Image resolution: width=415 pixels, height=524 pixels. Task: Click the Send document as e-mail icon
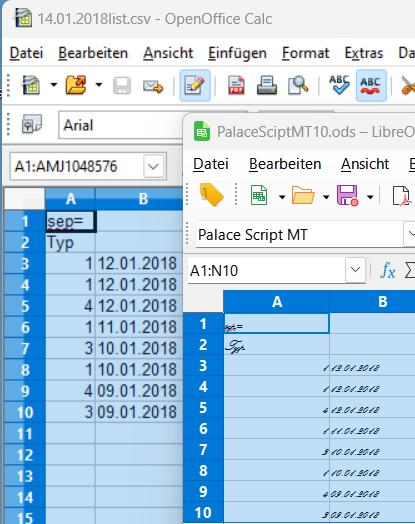(x=153, y=86)
